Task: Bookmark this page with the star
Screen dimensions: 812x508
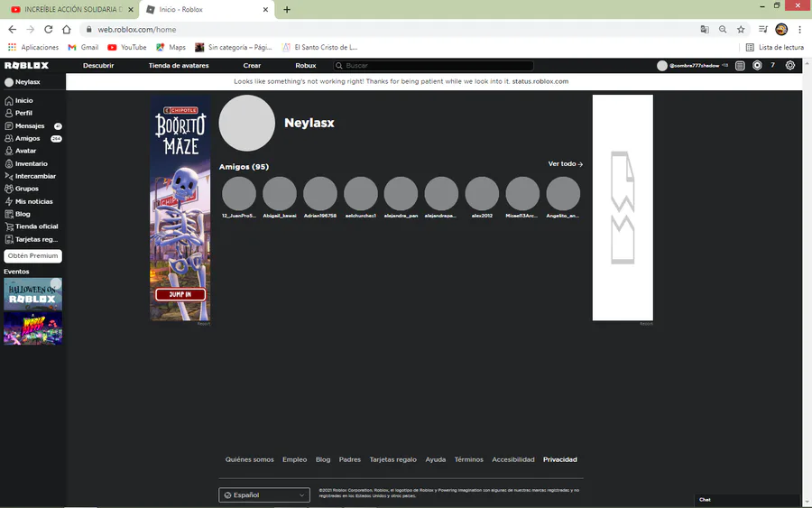Action: pos(741,30)
